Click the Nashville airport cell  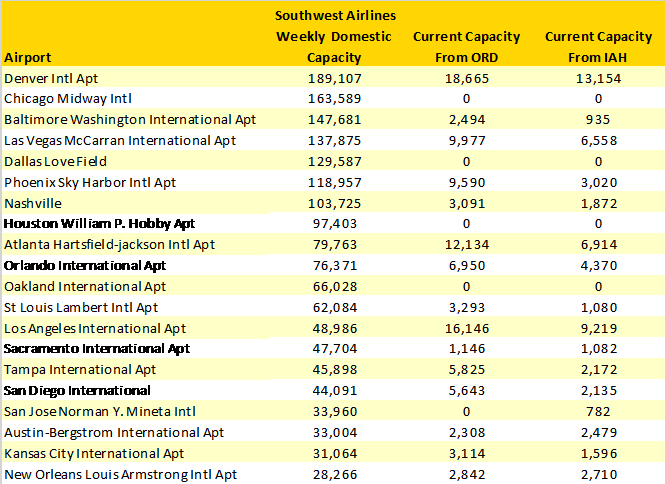(x=33, y=203)
